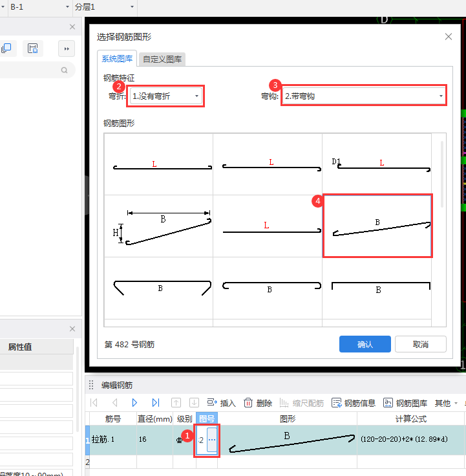This screenshot has width=466, height=476.
Task: Click the move row down icon
Action: (x=194, y=403)
